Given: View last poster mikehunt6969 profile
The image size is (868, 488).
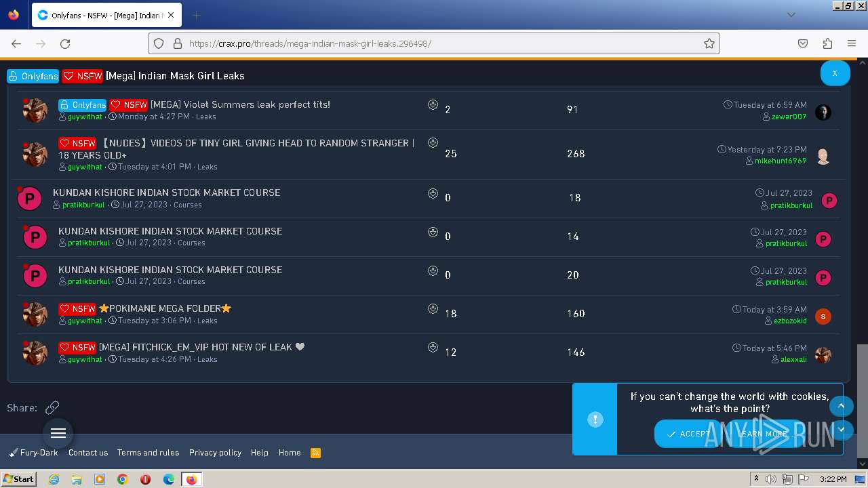Looking at the screenshot, I should (781, 161).
